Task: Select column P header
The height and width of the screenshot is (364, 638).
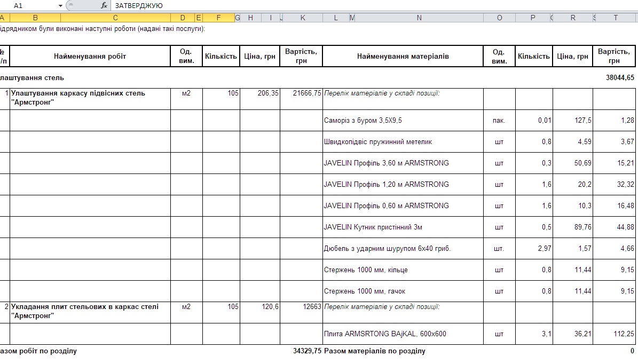Action: pos(533,18)
